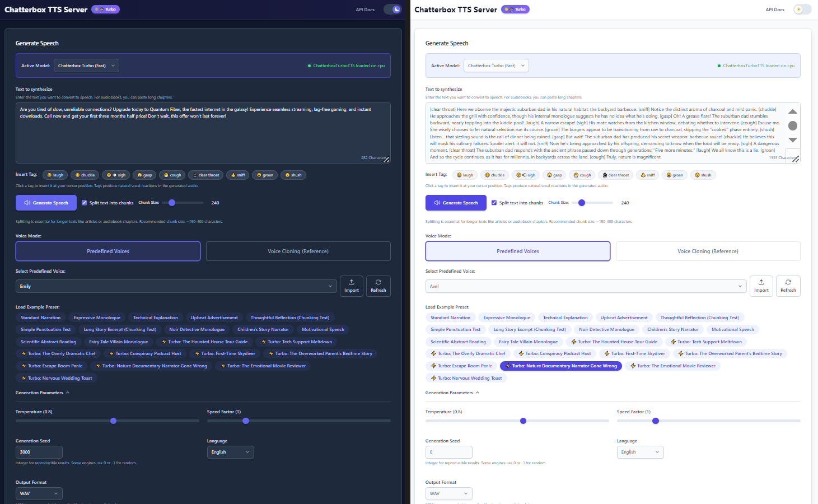Click the Generation Seed field showing 0
818x504 pixels.
point(449,452)
